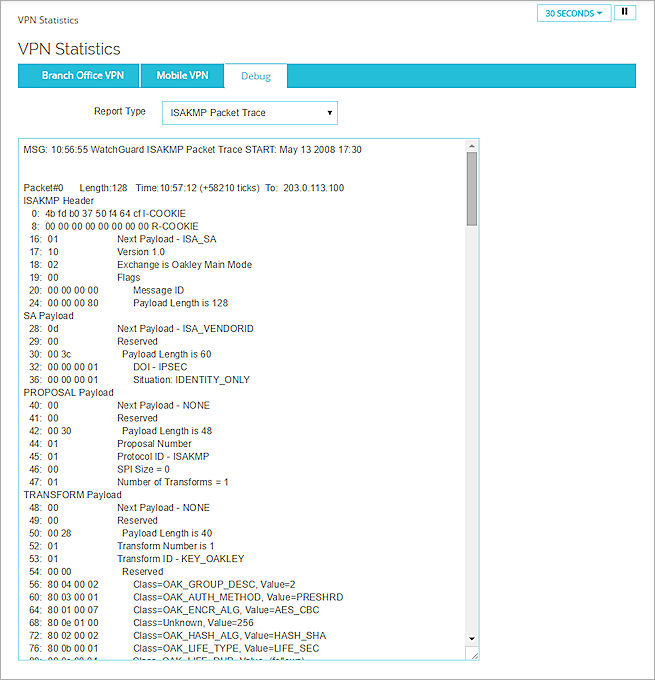This screenshot has height=680, width=655.
Task: Click 'Class=OAK_HASH_ALG, Value=HASH_SHA' line
Action: click(177, 636)
